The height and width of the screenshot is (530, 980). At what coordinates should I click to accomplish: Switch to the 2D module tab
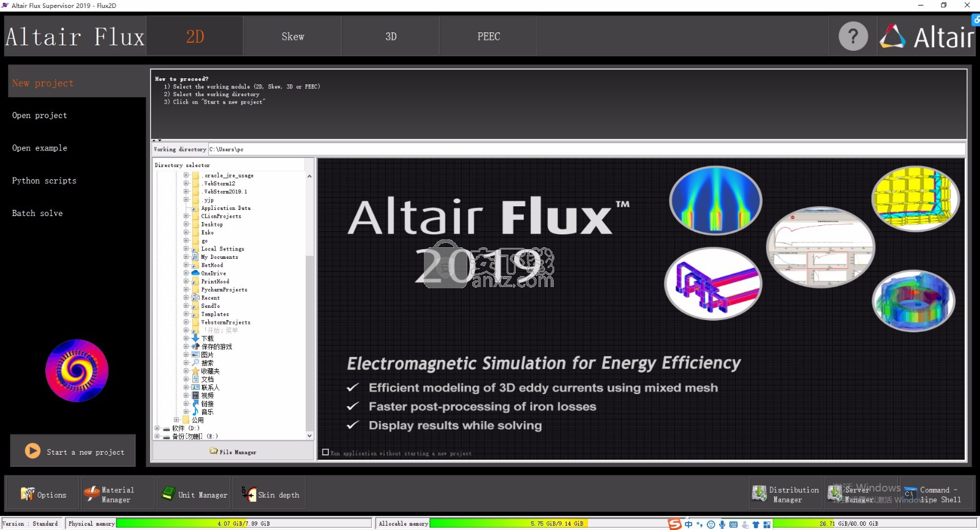pos(195,36)
